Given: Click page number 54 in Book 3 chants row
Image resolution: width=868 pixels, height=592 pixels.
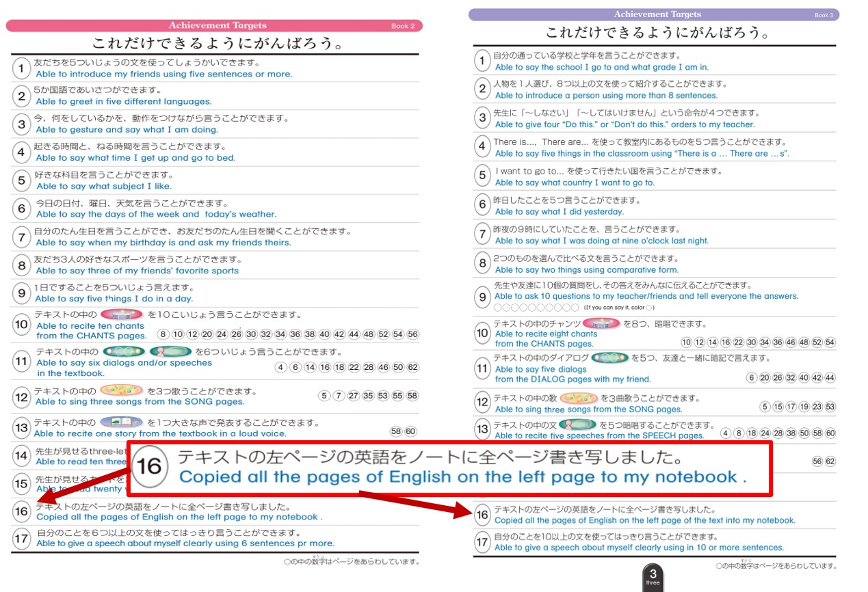Looking at the screenshot, I should click(830, 342).
